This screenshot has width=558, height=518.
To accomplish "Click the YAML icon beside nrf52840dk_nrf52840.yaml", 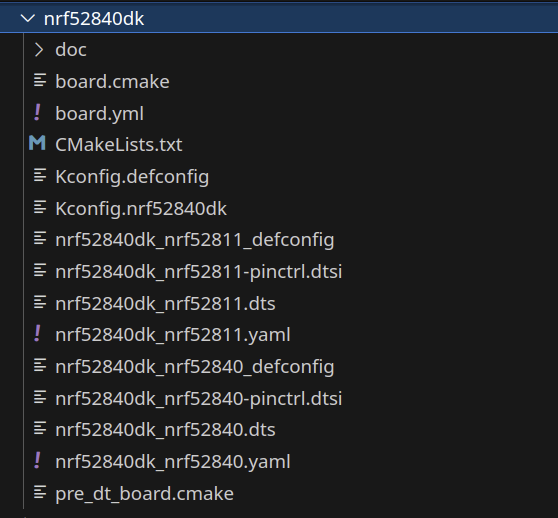I will (x=37, y=460).
